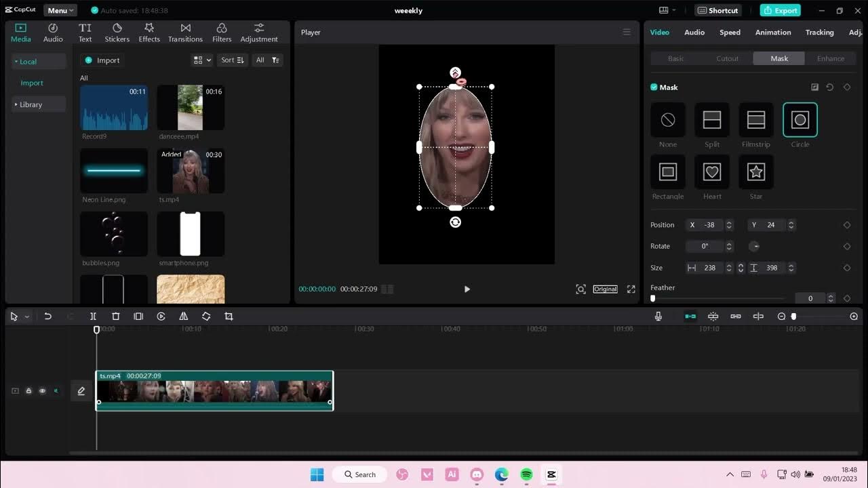Viewport: 868px width, 488px height.
Task: Click the Mirror flip icon
Action: coord(184,317)
